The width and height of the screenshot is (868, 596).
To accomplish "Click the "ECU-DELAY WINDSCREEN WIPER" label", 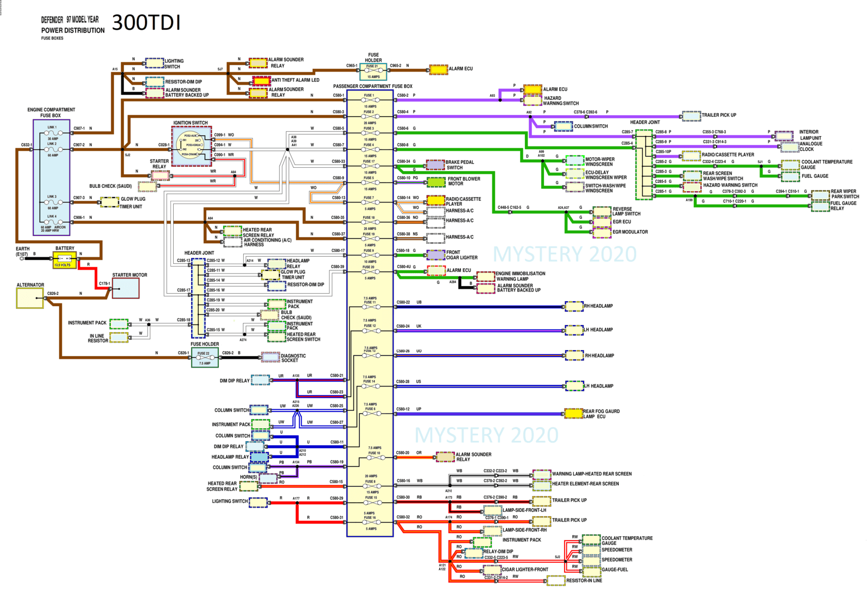I will [606, 175].
